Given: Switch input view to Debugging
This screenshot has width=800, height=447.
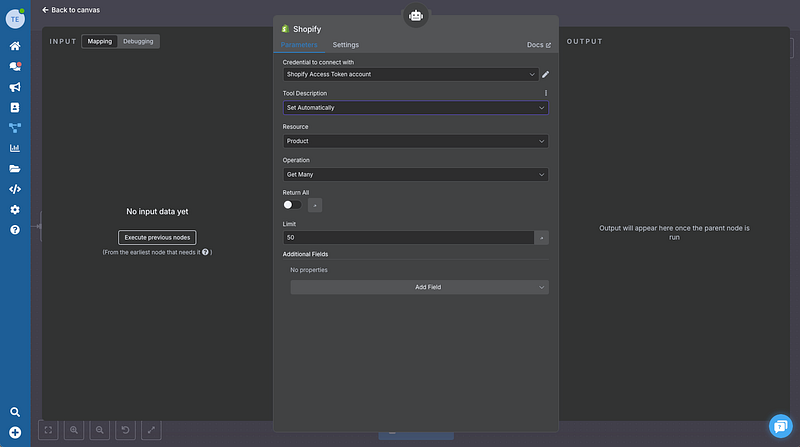Looking at the screenshot, I should click(x=138, y=42).
